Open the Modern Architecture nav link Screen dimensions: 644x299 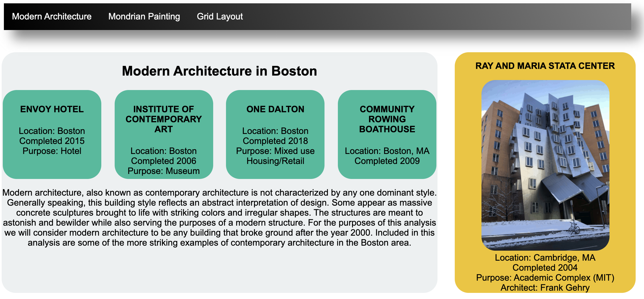point(52,16)
